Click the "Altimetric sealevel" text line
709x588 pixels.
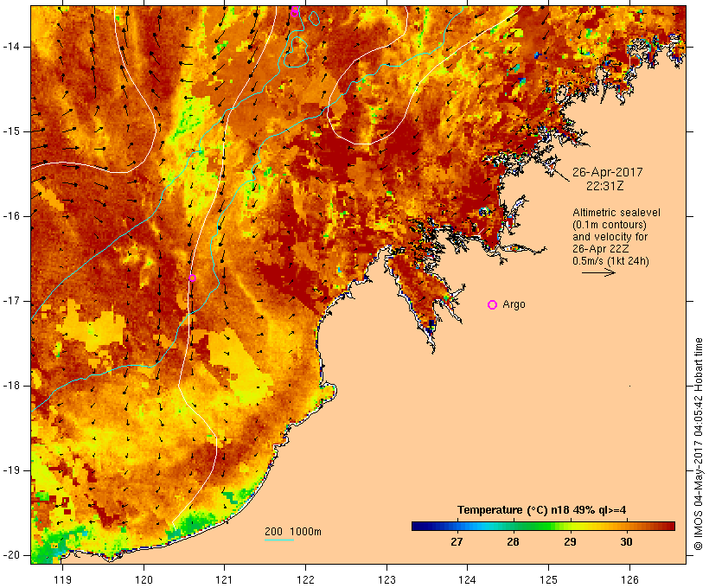(616, 213)
